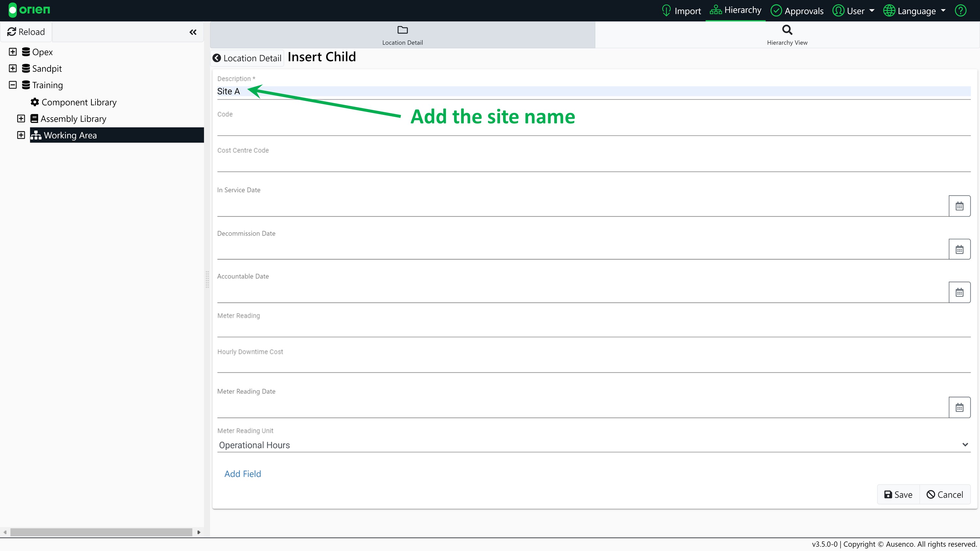Click the Hierarchy View magnifier icon
980x551 pixels.
pos(787,30)
